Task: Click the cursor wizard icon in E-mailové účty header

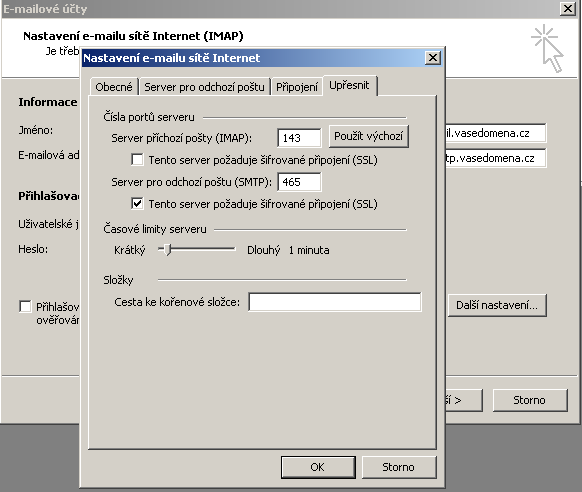Action: (548, 48)
